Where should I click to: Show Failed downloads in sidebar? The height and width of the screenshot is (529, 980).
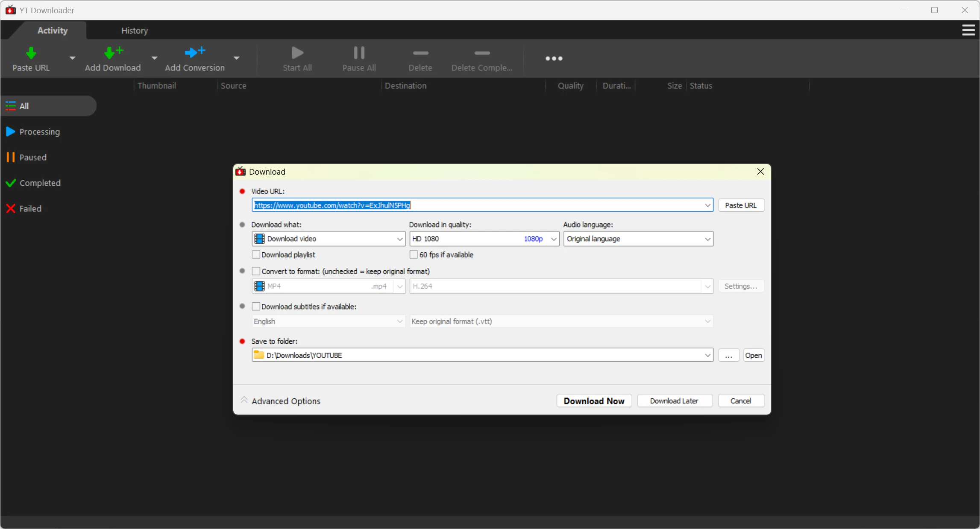tap(30, 209)
